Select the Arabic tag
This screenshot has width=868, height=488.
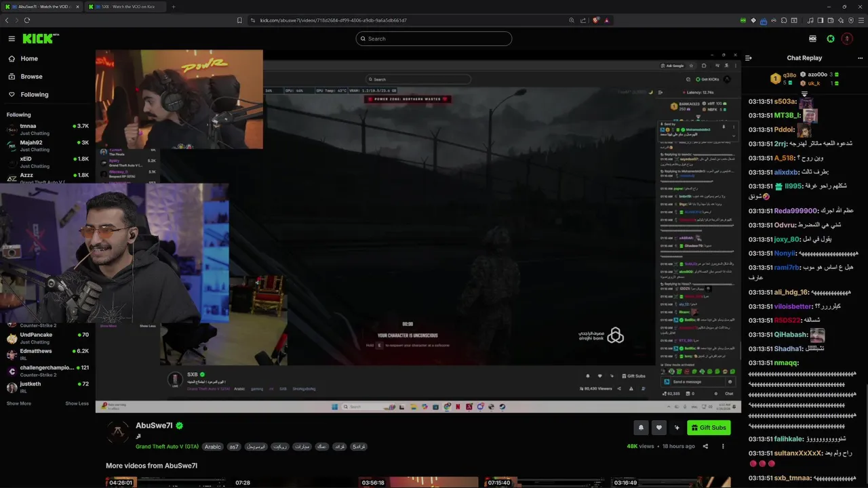pyautogui.click(x=213, y=447)
